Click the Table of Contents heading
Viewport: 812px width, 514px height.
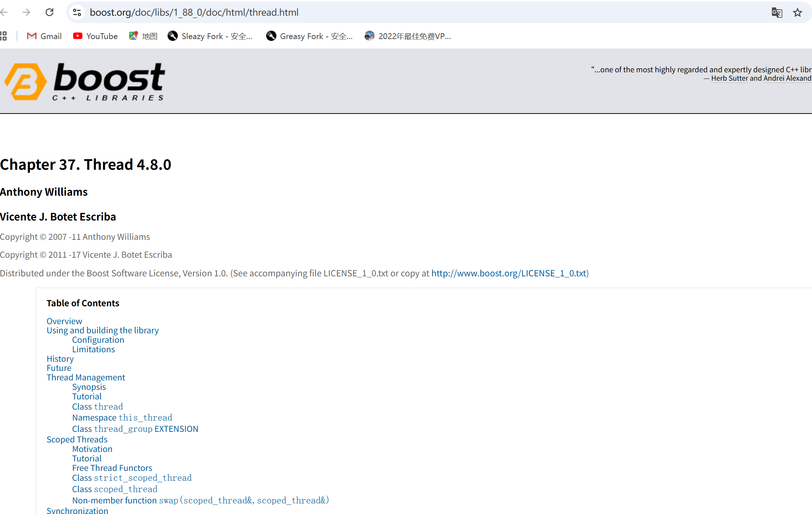pyautogui.click(x=83, y=303)
